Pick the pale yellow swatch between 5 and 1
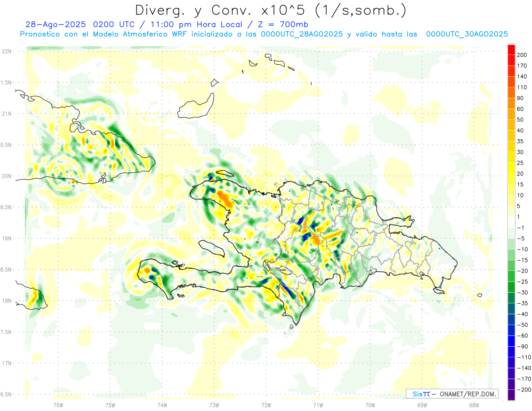Screen dimensions: 532x411 click(x=512, y=212)
